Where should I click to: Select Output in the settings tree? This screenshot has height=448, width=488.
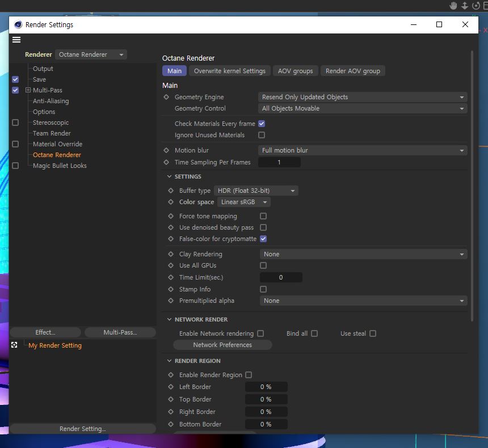(x=43, y=69)
